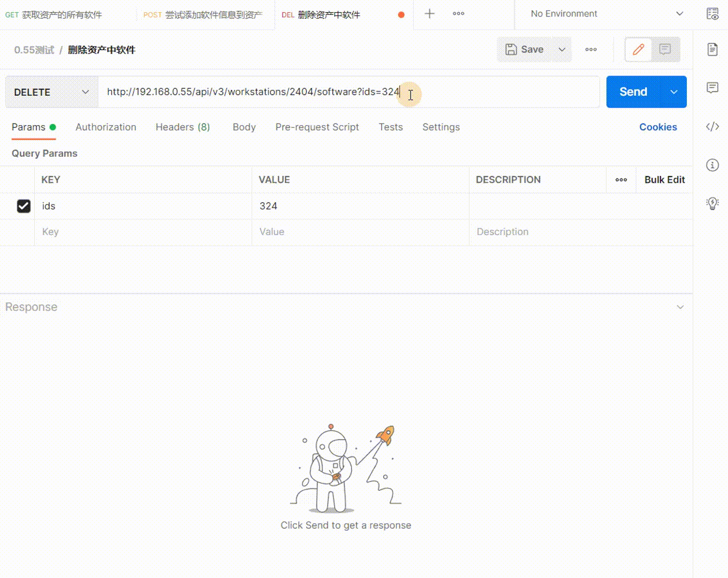Click the unsaved orange dot on DEL tab
Viewport: 728px width, 578px height.
click(x=401, y=15)
